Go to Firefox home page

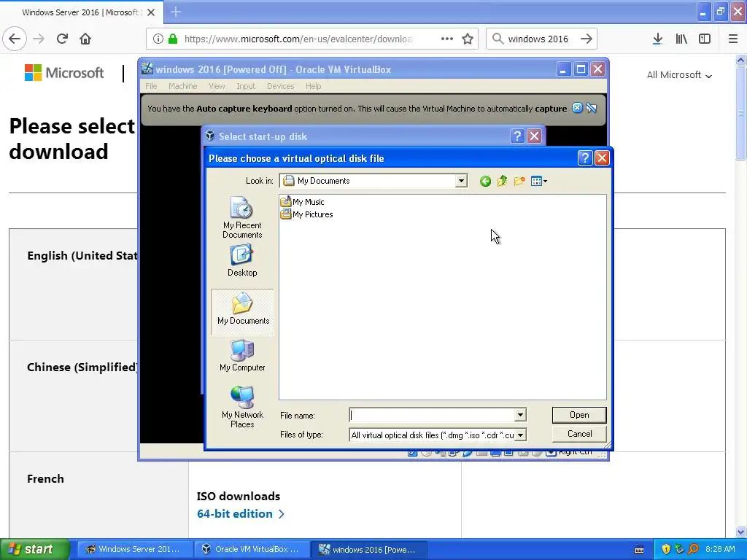tap(85, 39)
